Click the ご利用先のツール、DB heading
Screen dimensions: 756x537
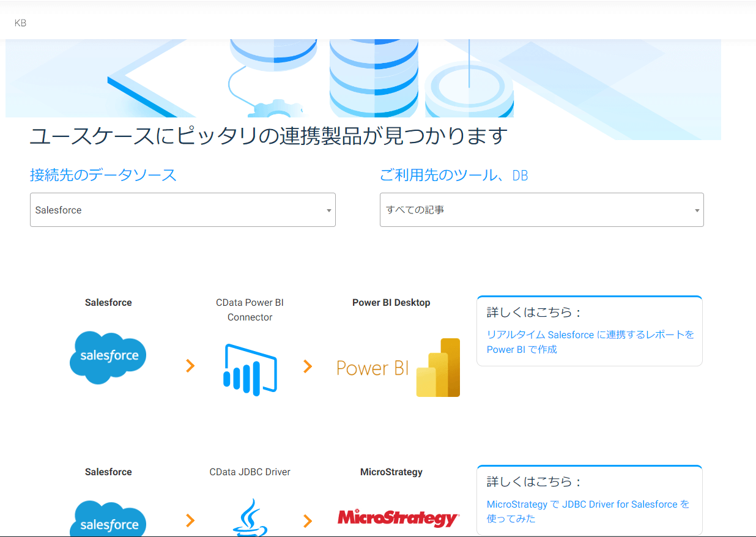tap(454, 175)
